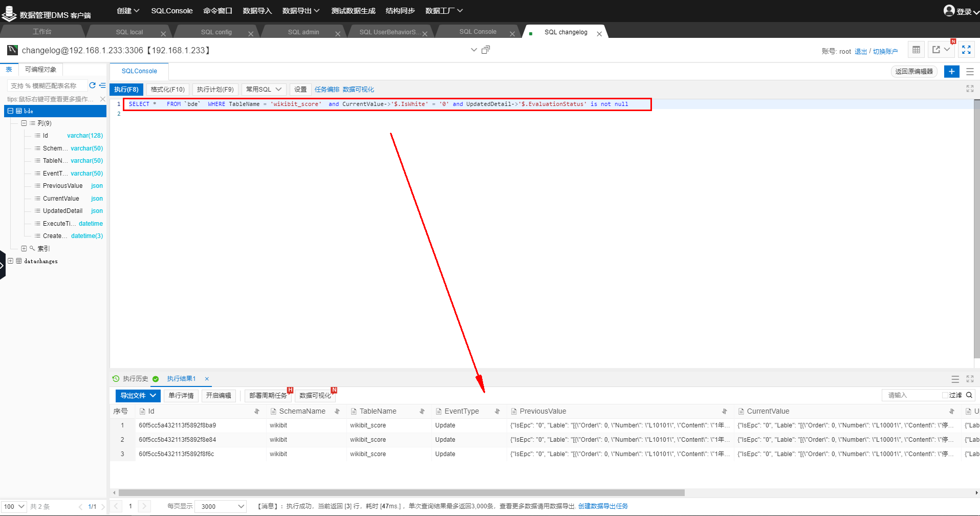Expand the 索引 index node

24,248
